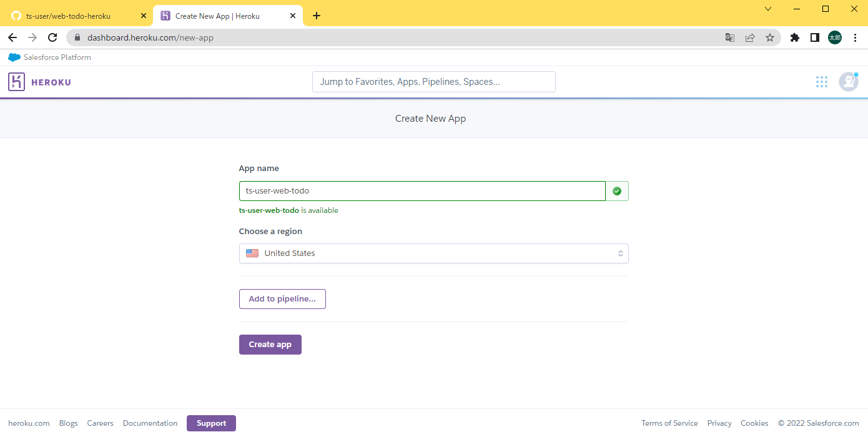Close the Create New App Heroku tab
Viewport: 868px width, 437px height.
tap(293, 16)
